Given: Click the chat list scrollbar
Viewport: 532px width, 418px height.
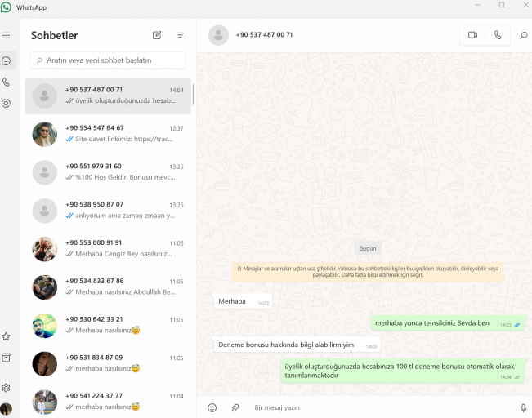Looking at the screenshot, I should coord(194,94).
